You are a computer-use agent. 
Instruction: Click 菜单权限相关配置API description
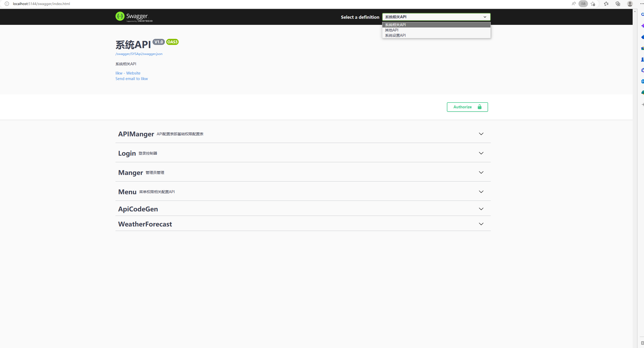click(x=157, y=192)
